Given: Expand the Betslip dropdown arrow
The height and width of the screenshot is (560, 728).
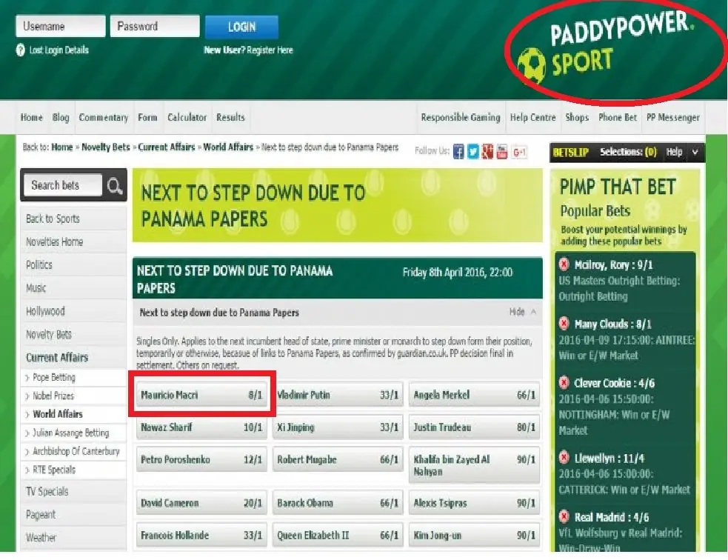Looking at the screenshot, I should (x=695, y=153).
